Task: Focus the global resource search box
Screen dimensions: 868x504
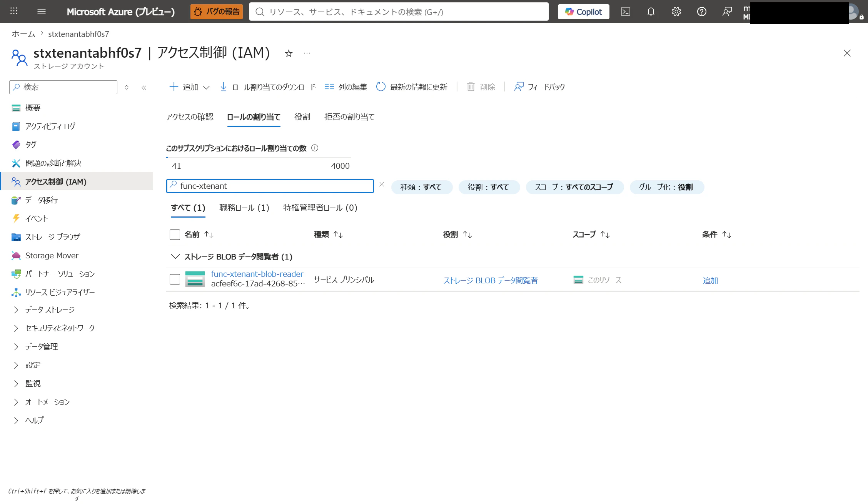Action: click(399, 12)
